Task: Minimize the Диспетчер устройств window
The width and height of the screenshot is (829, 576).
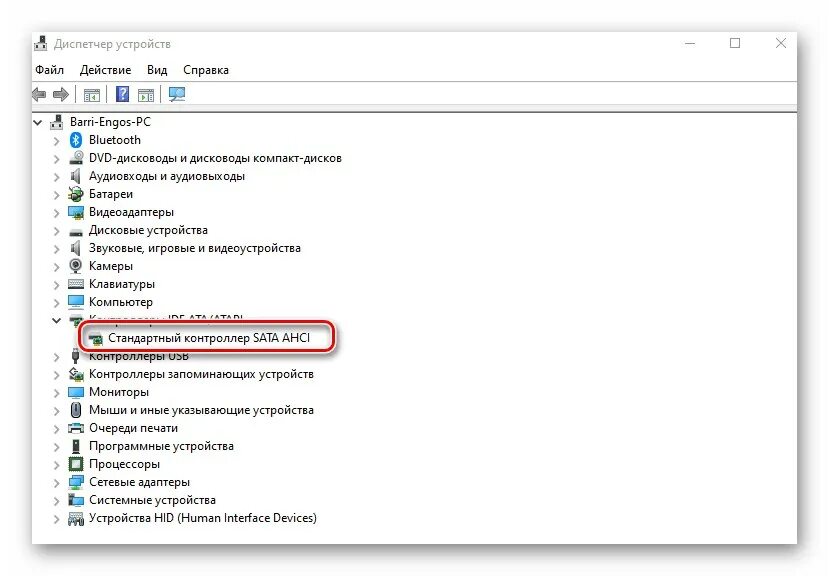Action: pos(690,43)
